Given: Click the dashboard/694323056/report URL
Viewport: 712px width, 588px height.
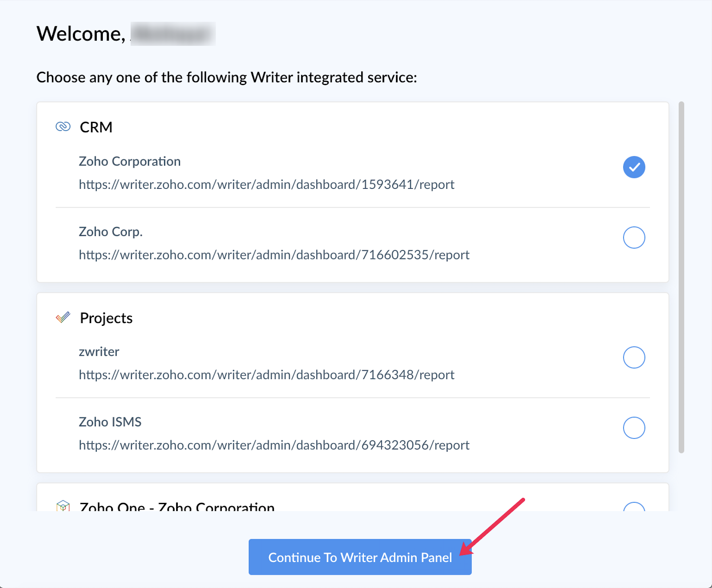Looking at the screenshot, I should (274, 445).
